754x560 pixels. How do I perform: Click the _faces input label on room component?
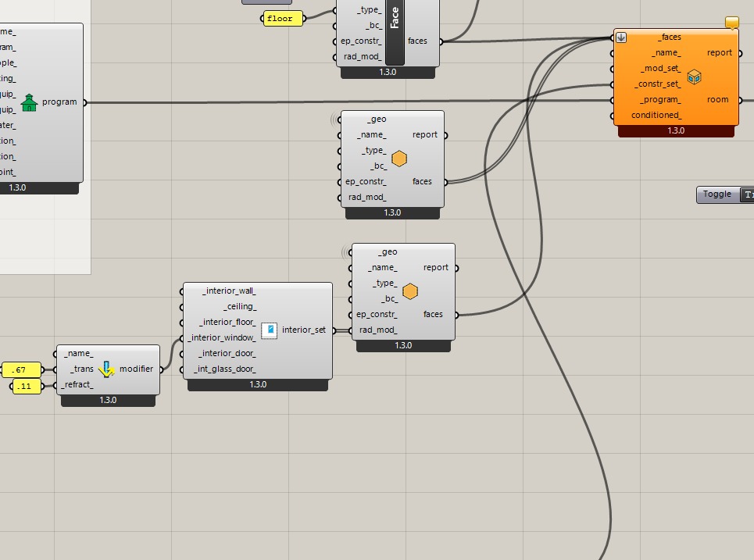click(670, 37)
